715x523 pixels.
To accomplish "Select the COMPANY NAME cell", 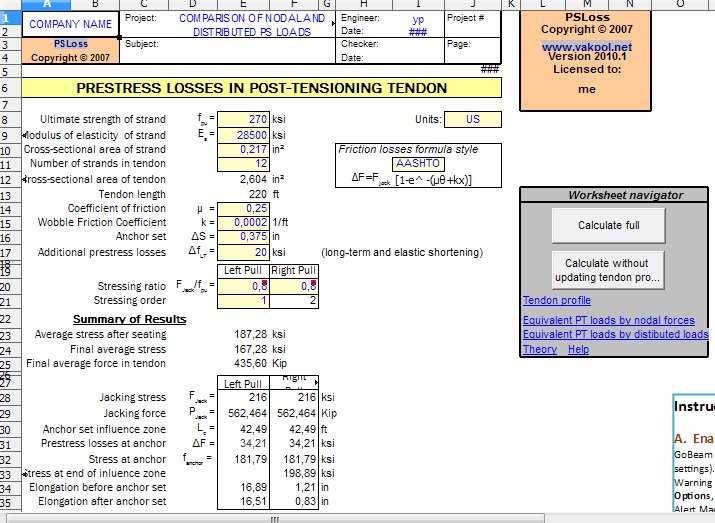I will point(70,24).
